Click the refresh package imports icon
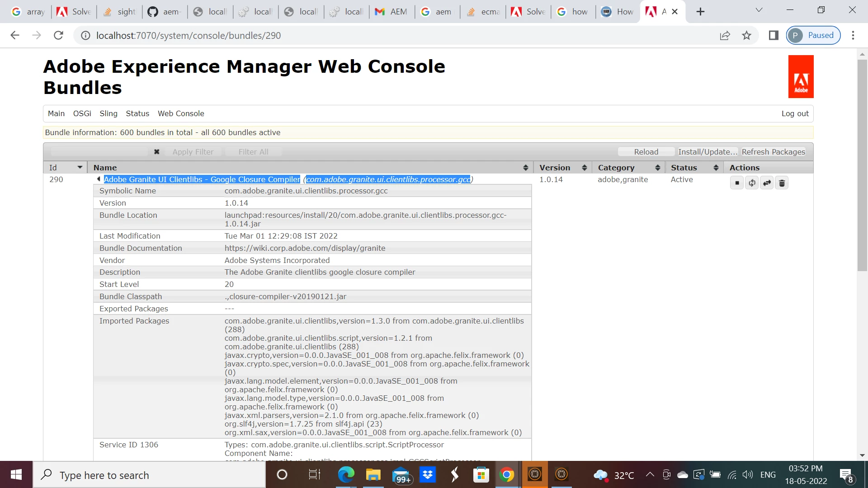 pyautogui.click(x=752, y=183)
